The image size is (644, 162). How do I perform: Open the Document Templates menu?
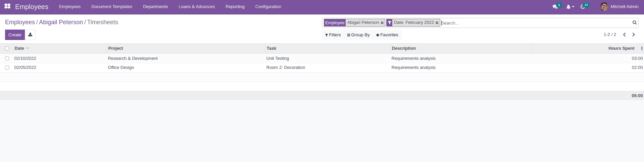[x=112, y=7]
